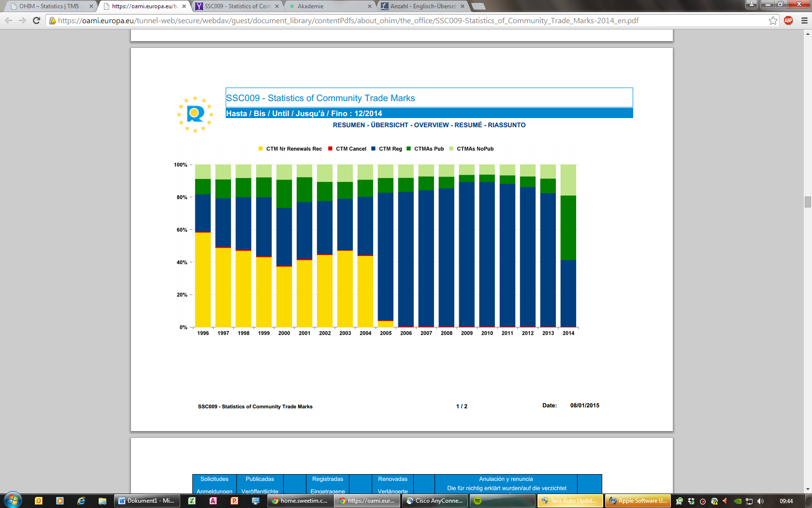This screenshot has height=508, width=812.
Task: Open the Adblock Plus extension icon
Action: pyautogui.click(x=788, y=20)
